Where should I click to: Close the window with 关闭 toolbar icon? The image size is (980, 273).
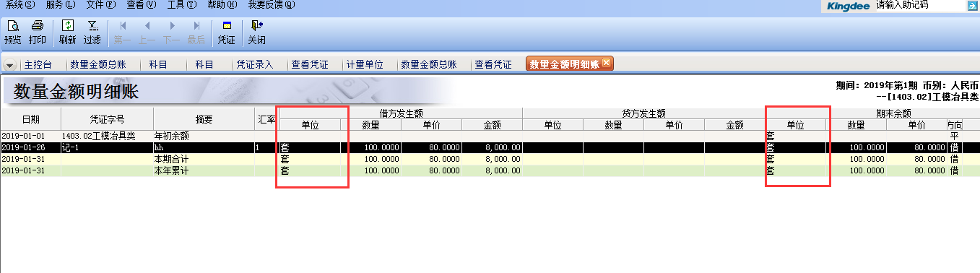[256, 32]
